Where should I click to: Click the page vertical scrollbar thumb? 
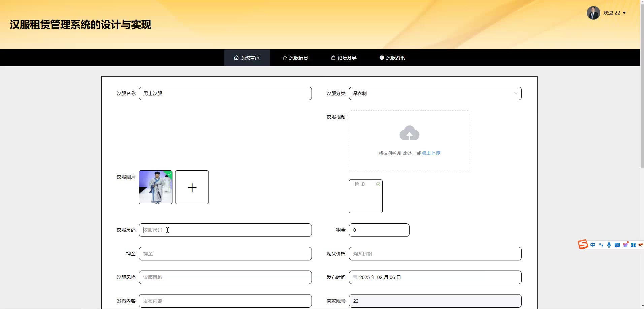point(642,84)
